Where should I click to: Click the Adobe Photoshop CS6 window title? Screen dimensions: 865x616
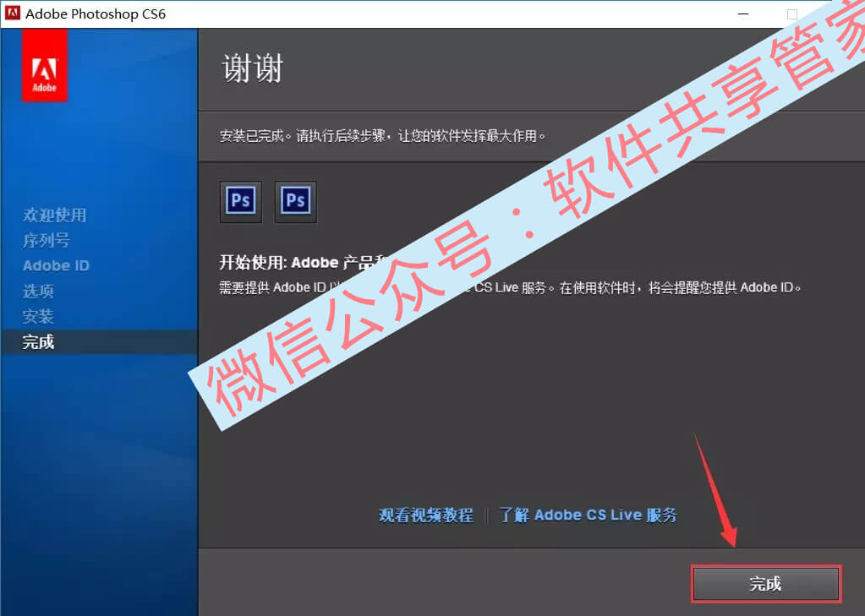click(x=96, y=14)
